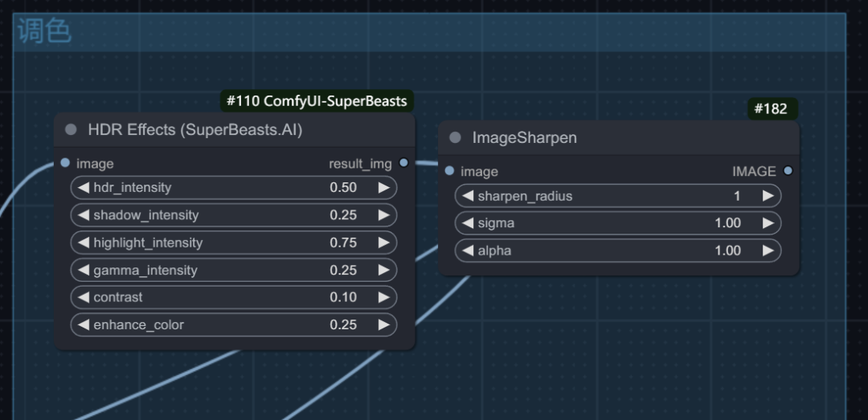Click the #110 ComfyUI-SuperBeasts badge
The width and height of the screenshot is (868, 420).
pos(317,101)
